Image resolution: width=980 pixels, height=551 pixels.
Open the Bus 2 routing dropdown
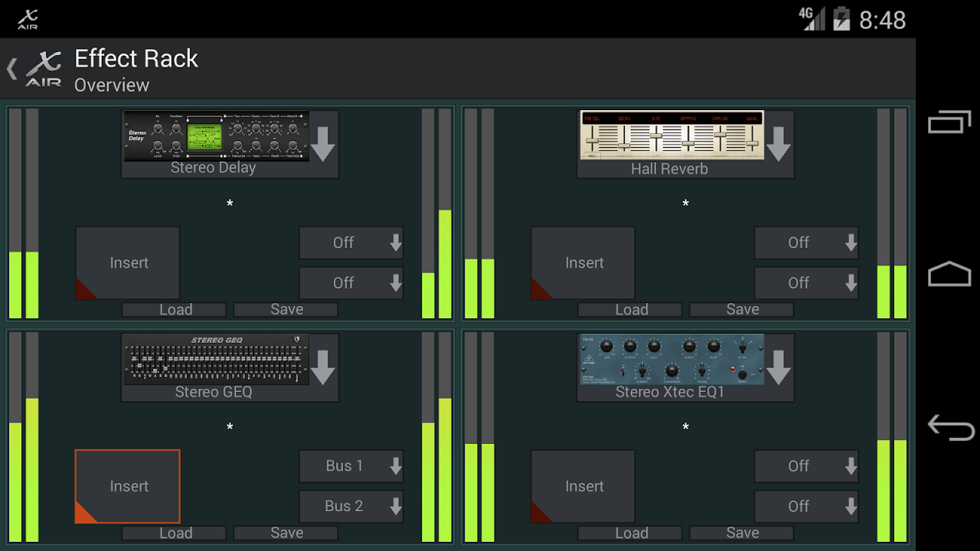coord(351,506)
